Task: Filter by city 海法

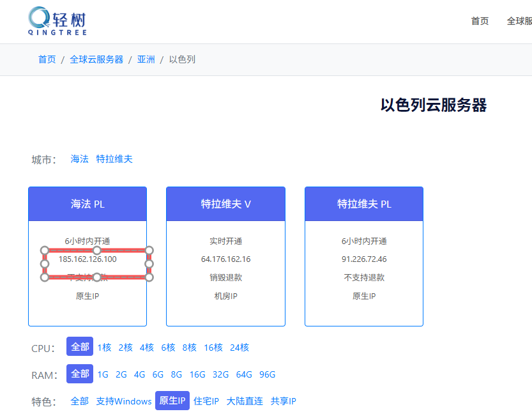Action: (80, 159)
